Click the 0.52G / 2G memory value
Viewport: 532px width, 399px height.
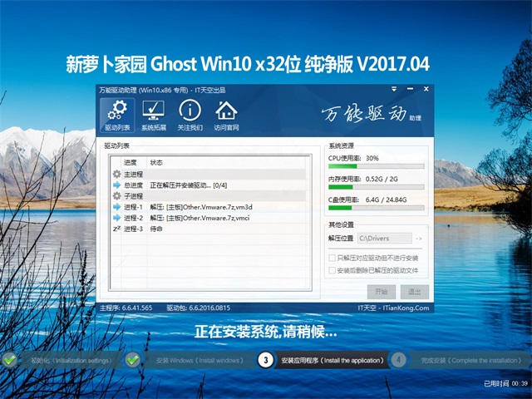pos(382,179)
